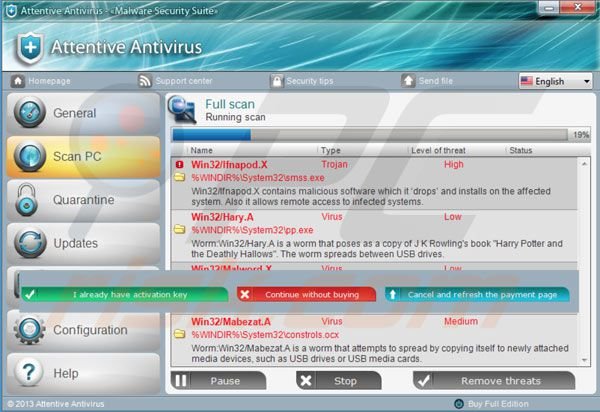Screen dimensions: 600x412
Task: Sort by Level of threat column header
Action: (438, 150)
